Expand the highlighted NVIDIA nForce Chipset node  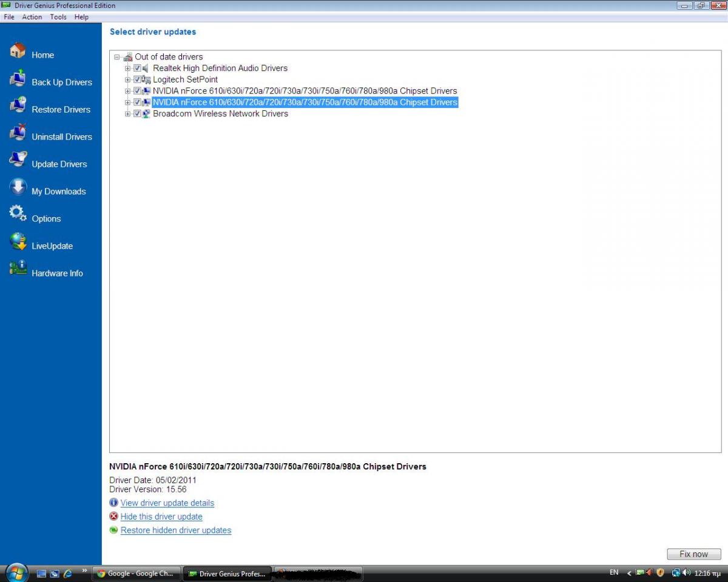click(128, 102)
